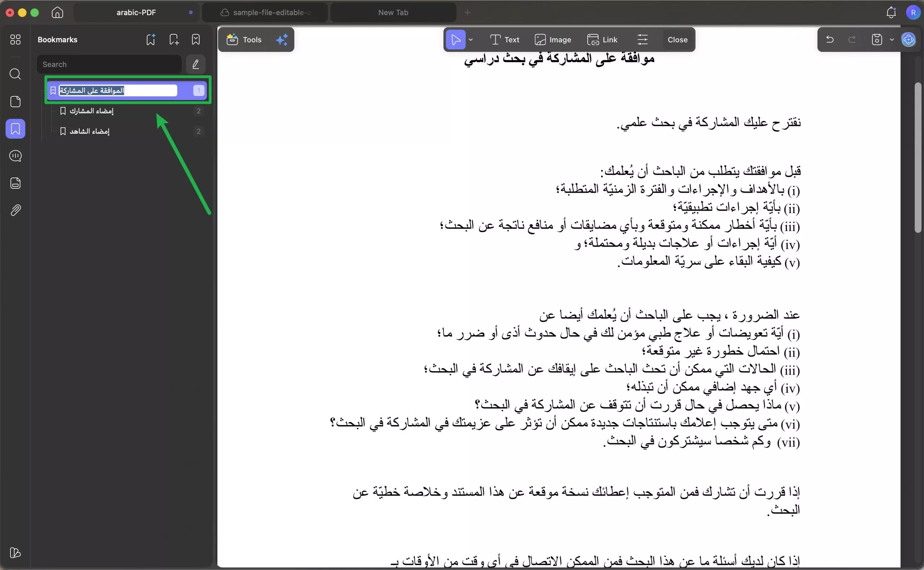
Task: Open the bookmark edit pencil next to Search
Action: [195, 64]
